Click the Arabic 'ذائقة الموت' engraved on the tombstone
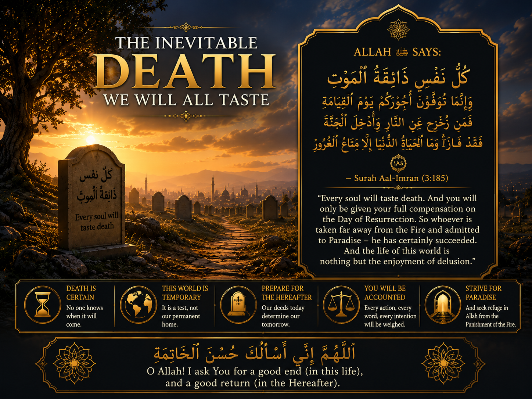Screen dimensions: 532x399 97,195
